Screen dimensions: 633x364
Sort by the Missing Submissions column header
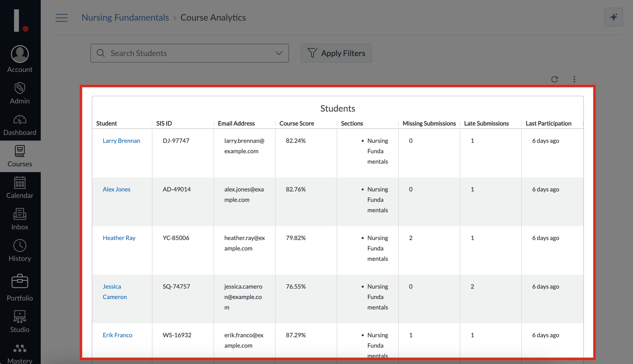(x=429, y=123)
